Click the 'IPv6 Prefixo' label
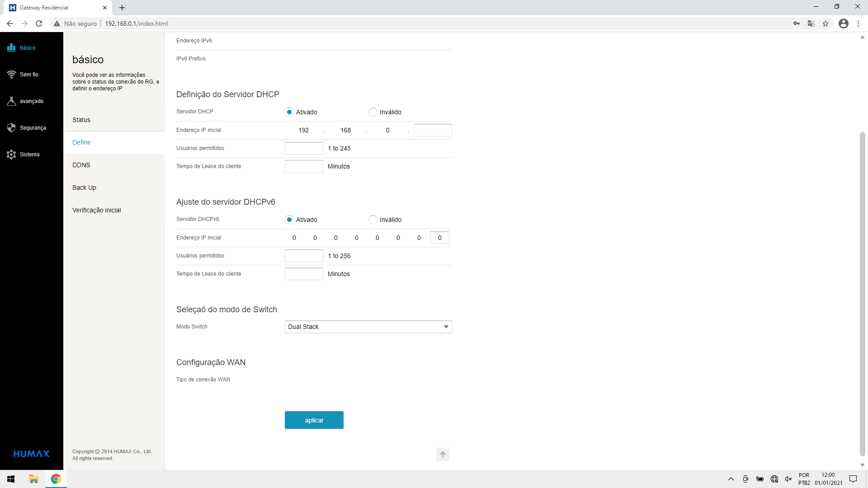Screen dimensions: 868x488 [x=191, y=59]
